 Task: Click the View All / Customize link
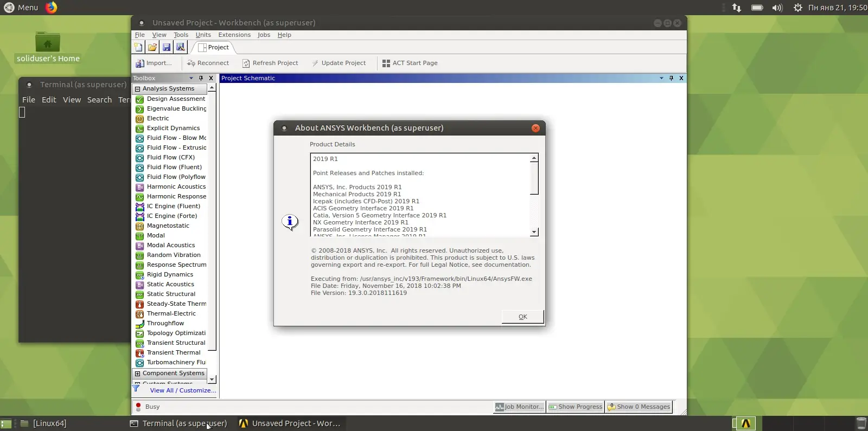(x=183, y=390)
